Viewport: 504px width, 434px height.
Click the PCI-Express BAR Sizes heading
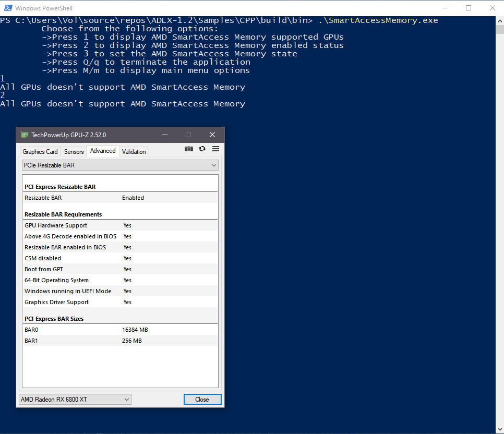54,319
